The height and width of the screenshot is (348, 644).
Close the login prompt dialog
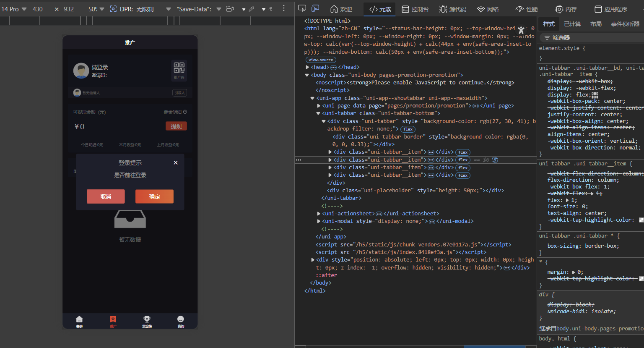click(176, 163)
